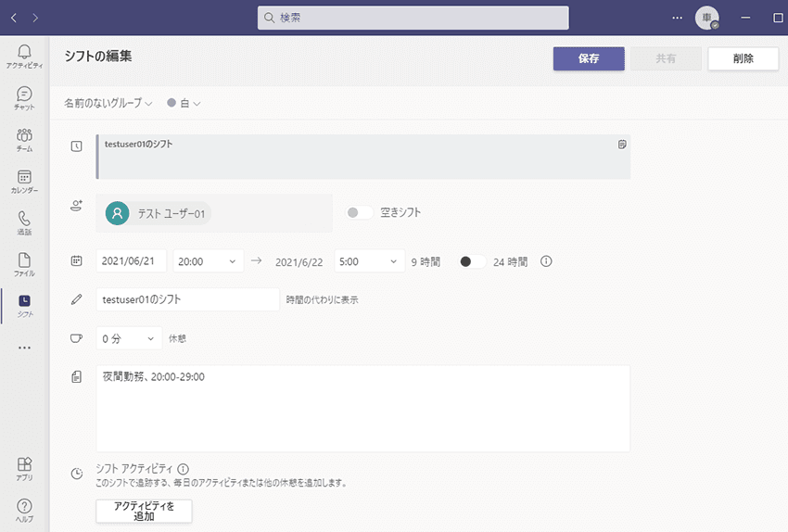Open the Calls (通話) phone icon
Viewport: 788px width, 532px height.
24,223
